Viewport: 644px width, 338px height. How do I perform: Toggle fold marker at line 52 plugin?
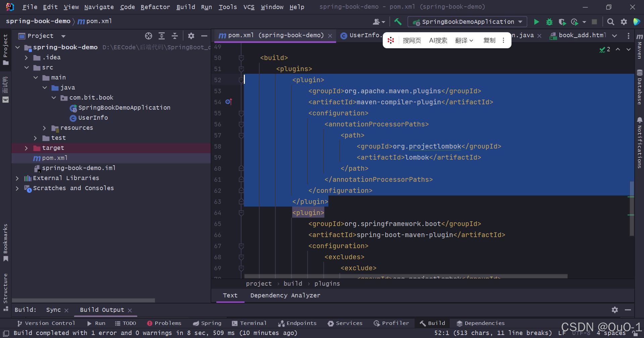(x=241, y=80)
